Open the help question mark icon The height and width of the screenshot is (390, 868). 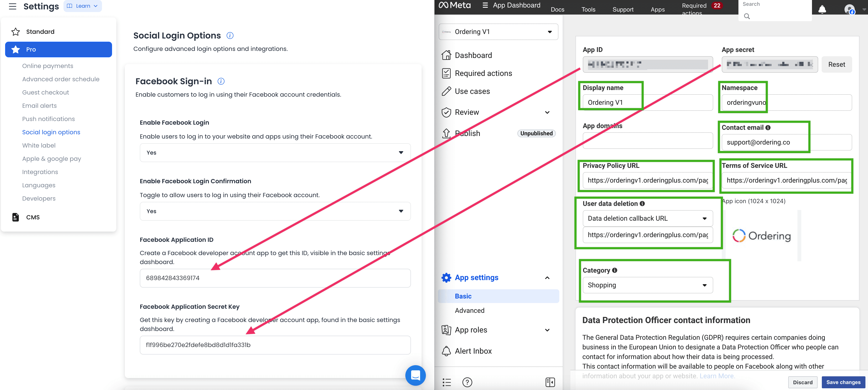tap(467, 382)
